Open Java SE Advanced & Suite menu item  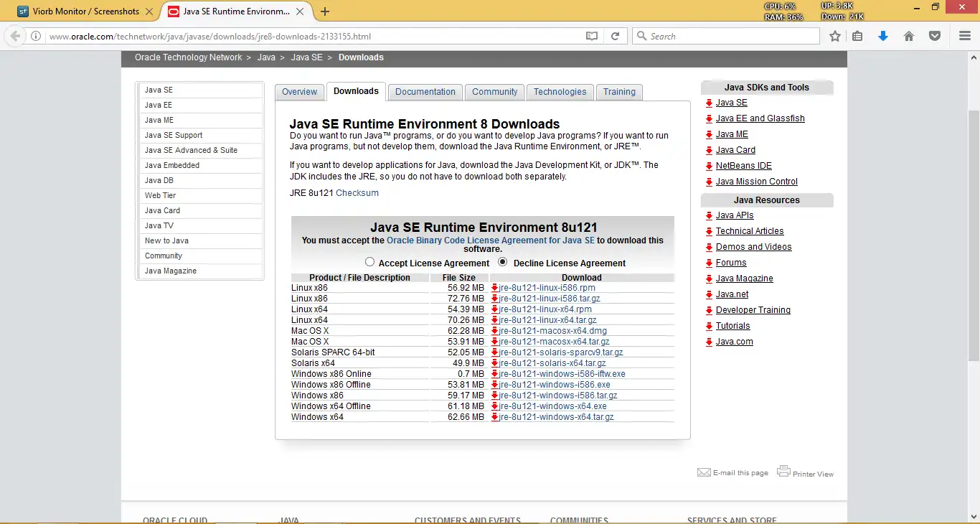pyautogui.click(x=200, y=150)
